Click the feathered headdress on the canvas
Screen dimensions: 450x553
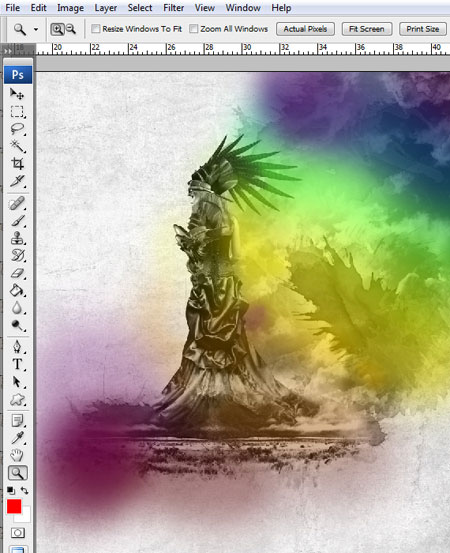pyautogui.click(x=247, y=175)
